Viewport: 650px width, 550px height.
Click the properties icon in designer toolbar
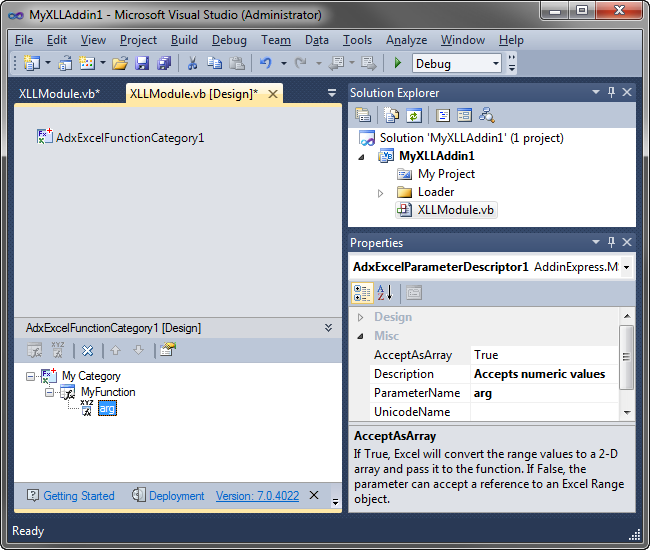click(x=168, y=350)
